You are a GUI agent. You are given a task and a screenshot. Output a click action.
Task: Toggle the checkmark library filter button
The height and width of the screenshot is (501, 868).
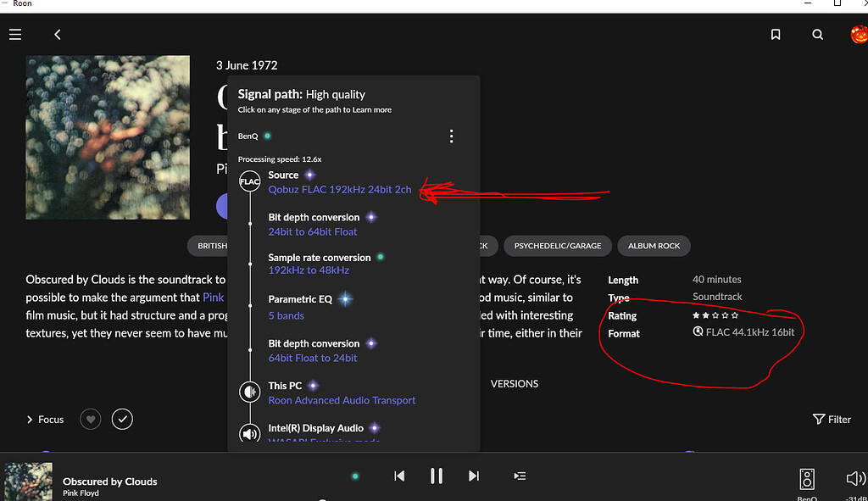click(122, 419)
